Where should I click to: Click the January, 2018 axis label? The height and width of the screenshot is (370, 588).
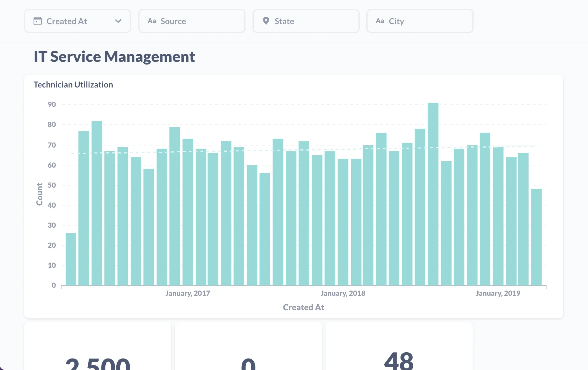[343, 293]
